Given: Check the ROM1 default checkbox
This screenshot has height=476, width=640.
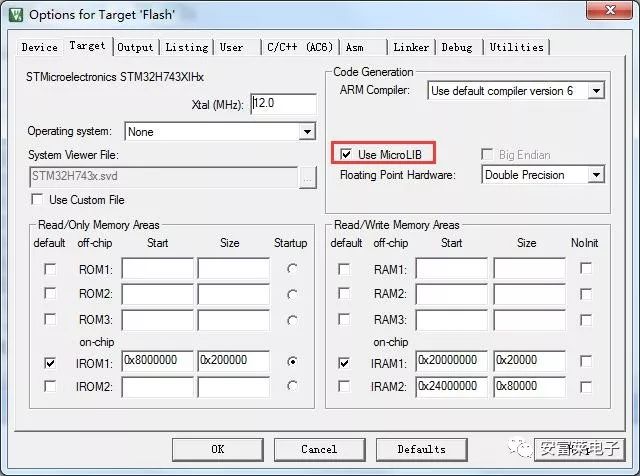Looking at the screenshot, I should [x=50, y=269].
